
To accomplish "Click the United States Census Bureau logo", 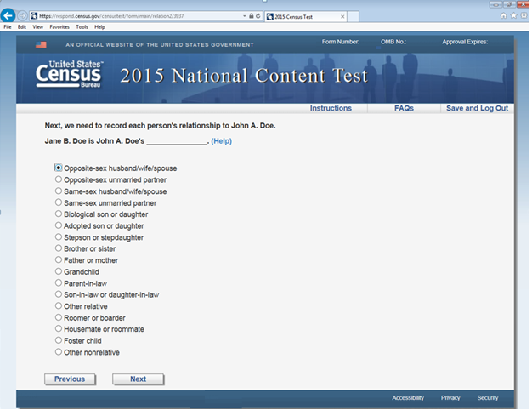I will [x=69, y=74].
